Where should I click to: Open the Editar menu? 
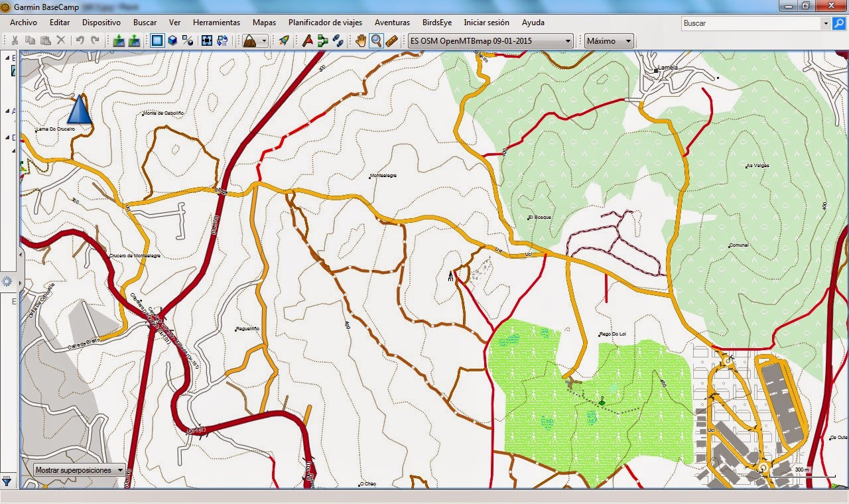60,23
